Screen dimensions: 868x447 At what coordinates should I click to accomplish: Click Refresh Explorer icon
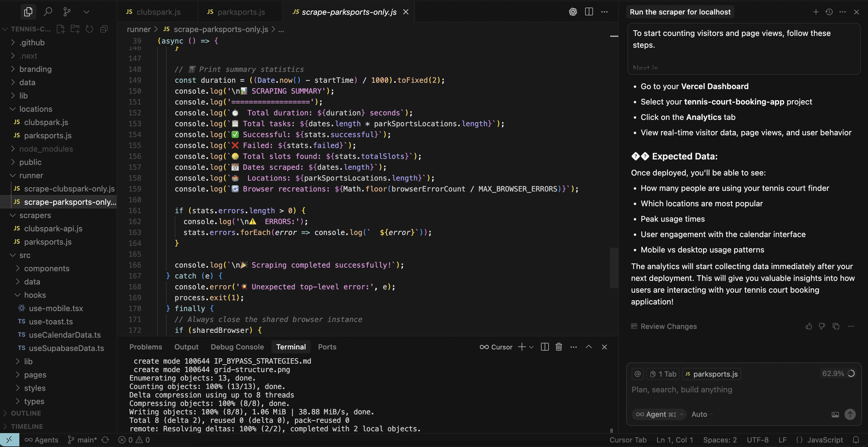[89, 29]
